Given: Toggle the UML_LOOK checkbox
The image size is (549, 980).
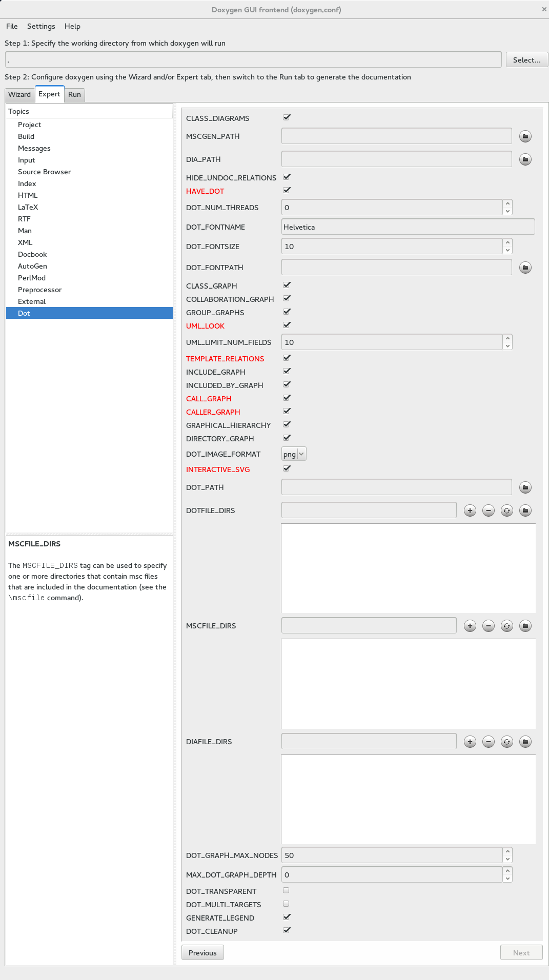Looking at the screenshot, I should pyautogui.click(x=287, y=325).
